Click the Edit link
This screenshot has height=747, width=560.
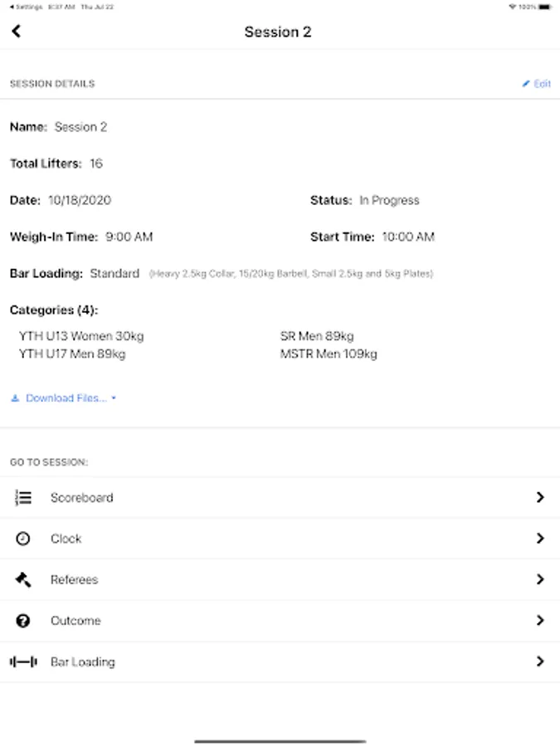pos(542,84)
